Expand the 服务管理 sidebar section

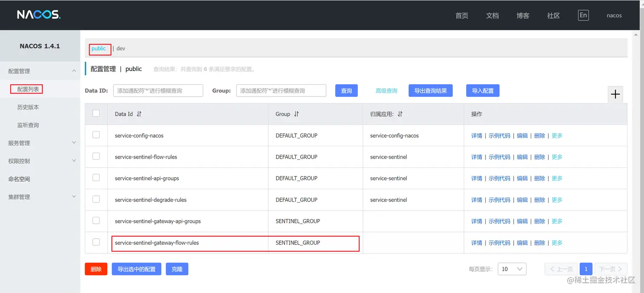pyautogui.click(x=40, y=143)
